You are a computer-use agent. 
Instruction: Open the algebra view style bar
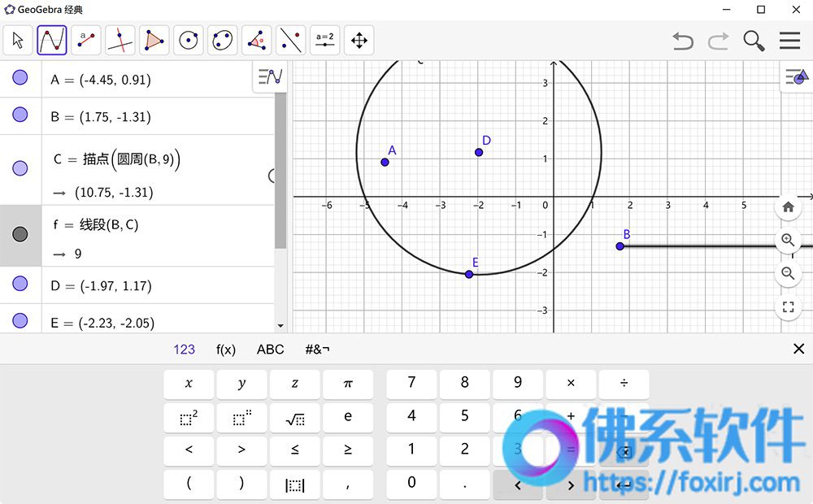(x=270, y=76)
